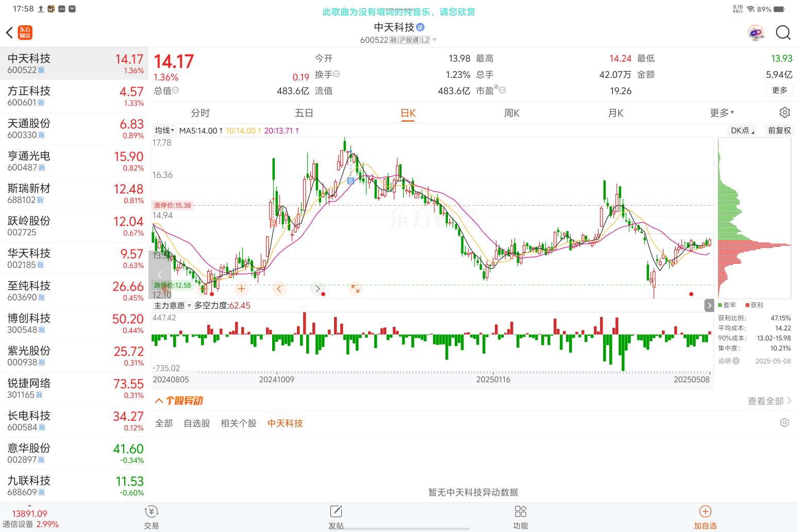Select 九联科技 in the stock list
798x532 pixels.
(x=74, y=486)
